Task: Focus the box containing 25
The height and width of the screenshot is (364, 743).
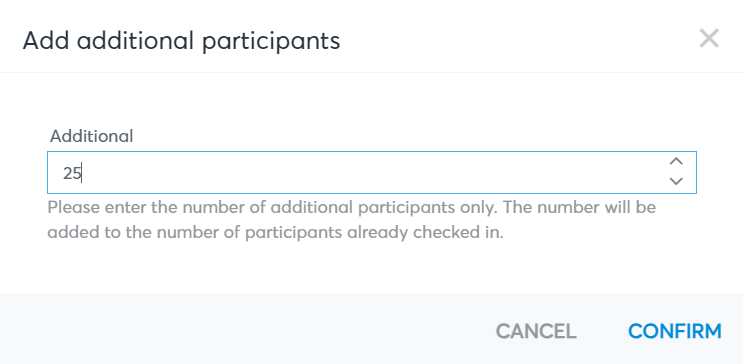Action: coord(372,173)
